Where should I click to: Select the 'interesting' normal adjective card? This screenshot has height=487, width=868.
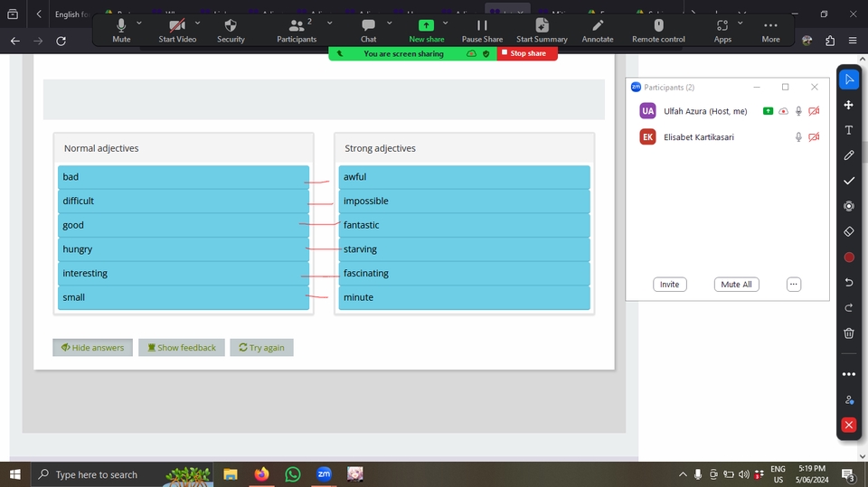pyautogui.click(x=184, y=274)
